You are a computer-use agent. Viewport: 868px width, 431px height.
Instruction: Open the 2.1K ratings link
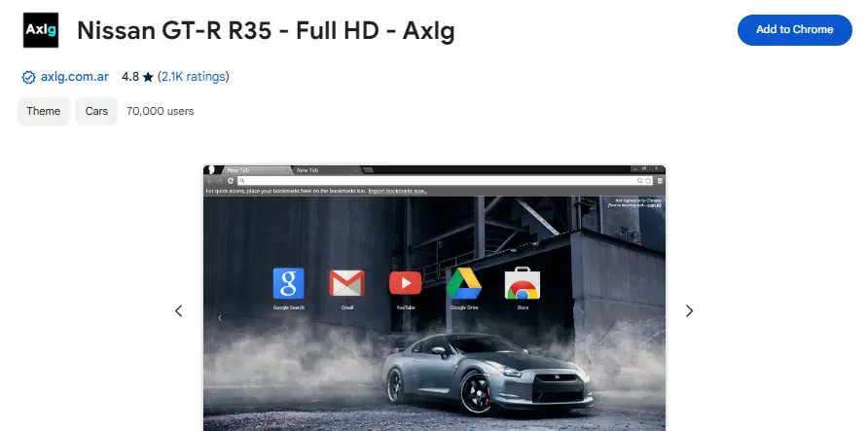(x=194, y=77)
